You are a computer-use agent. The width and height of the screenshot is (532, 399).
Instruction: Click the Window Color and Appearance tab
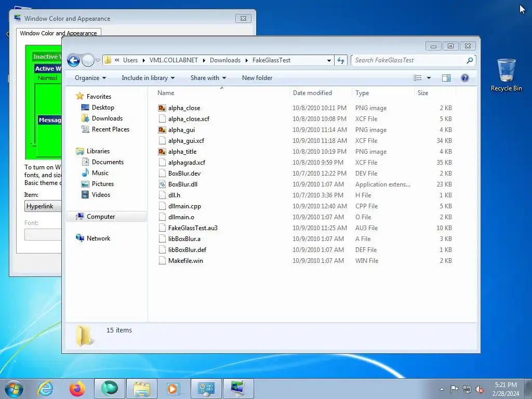coord(58,33)
